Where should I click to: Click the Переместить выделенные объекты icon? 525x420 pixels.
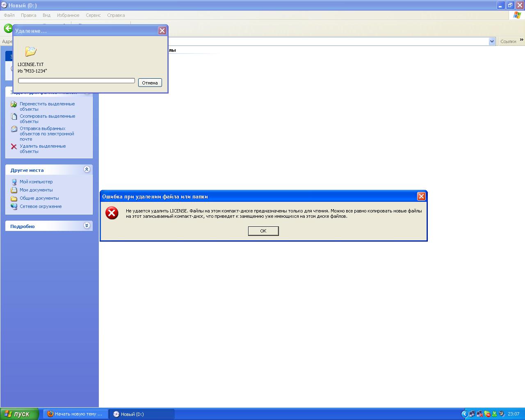(x=14, y=104)
